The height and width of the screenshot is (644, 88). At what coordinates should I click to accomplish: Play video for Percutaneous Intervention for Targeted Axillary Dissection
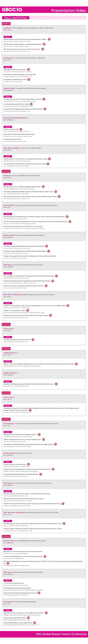47,246
